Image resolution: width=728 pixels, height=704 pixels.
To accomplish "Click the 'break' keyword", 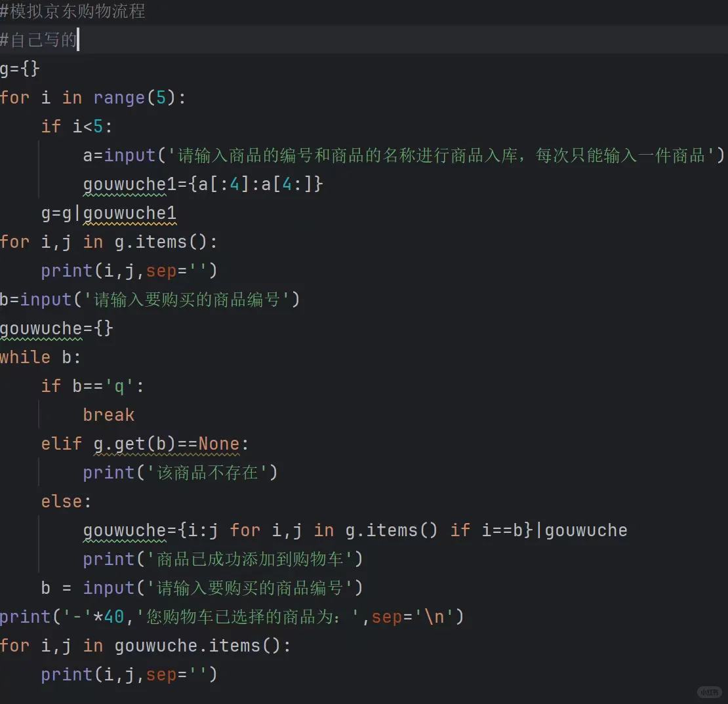I will point(109,415).
